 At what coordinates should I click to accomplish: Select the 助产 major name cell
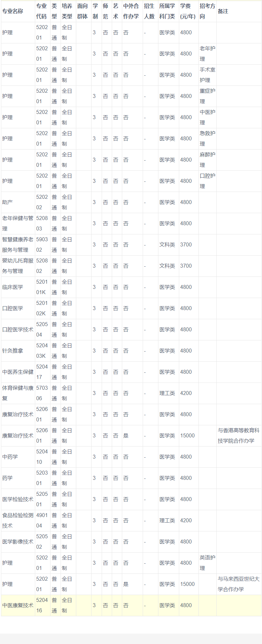coord(7,202)
